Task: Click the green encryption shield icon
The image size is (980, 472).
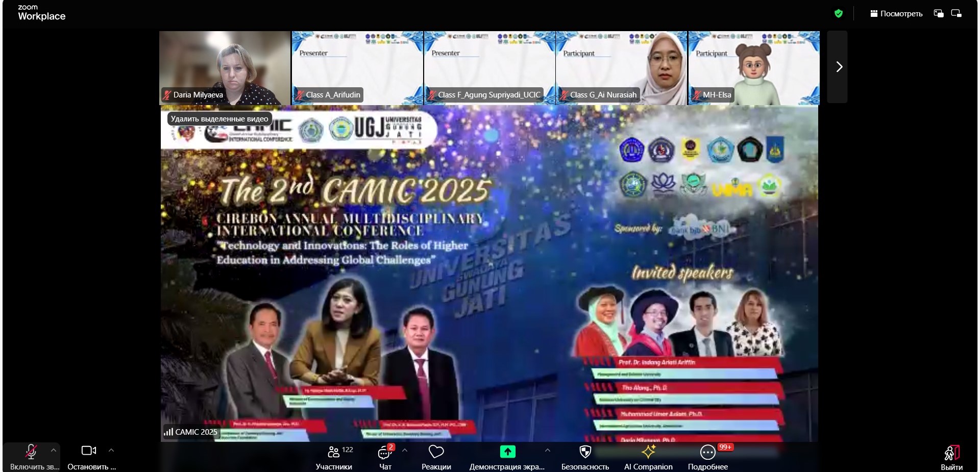Action: click(838, 14)
